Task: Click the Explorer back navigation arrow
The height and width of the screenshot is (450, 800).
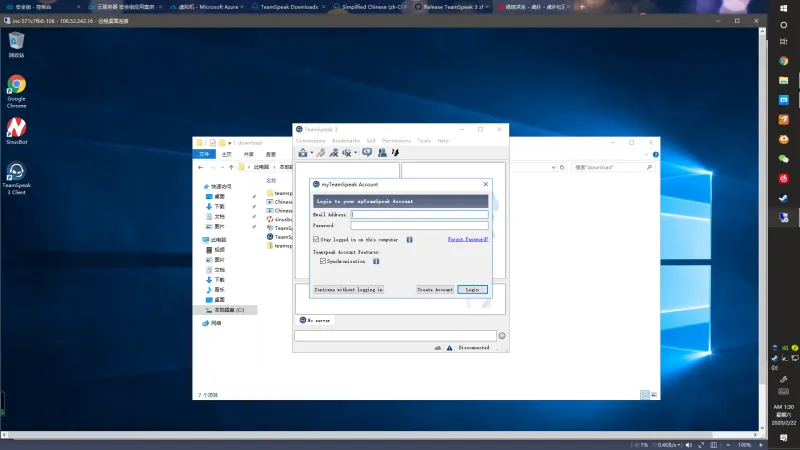Action: [x=201, y=167]
